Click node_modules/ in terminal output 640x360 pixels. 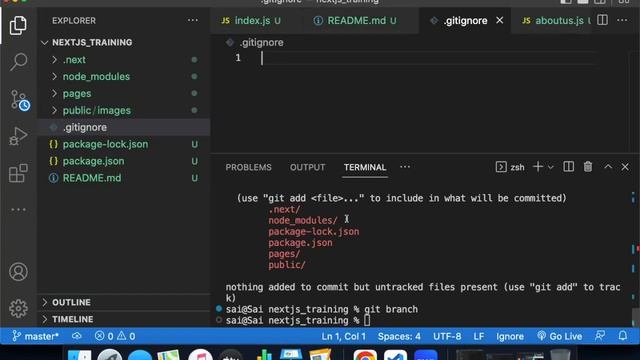click(x=303, y=220)
